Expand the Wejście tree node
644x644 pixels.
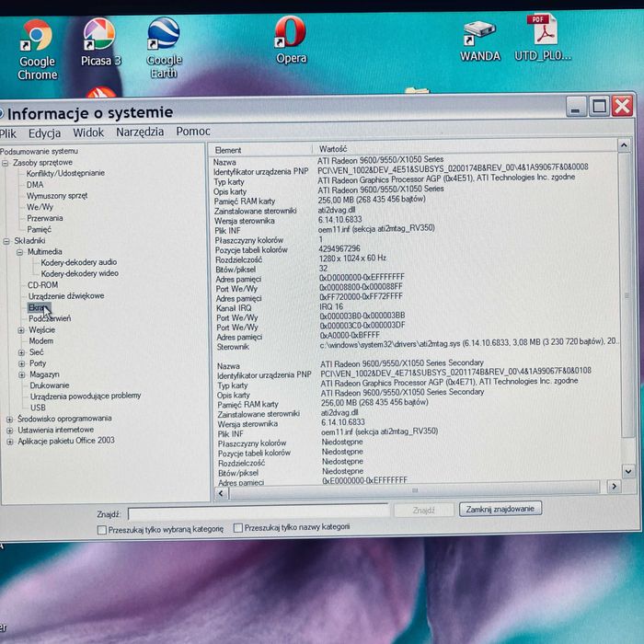[x=21, y=330]
